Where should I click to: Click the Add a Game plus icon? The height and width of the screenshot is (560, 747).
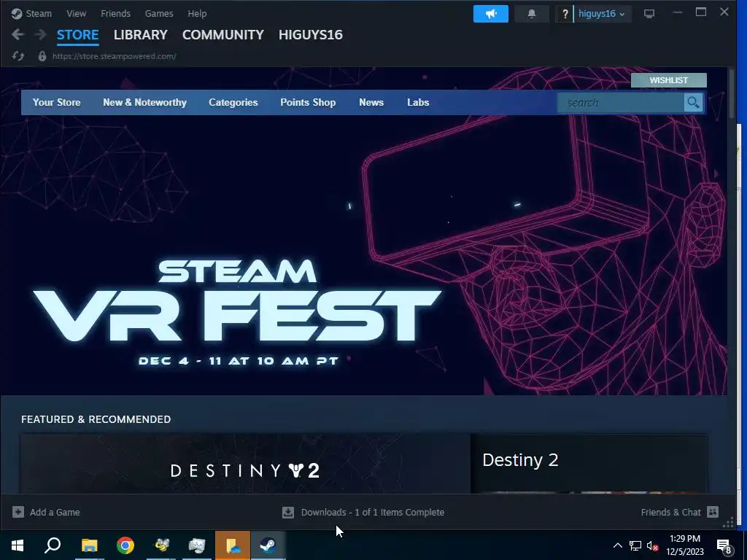coord(18,512)
